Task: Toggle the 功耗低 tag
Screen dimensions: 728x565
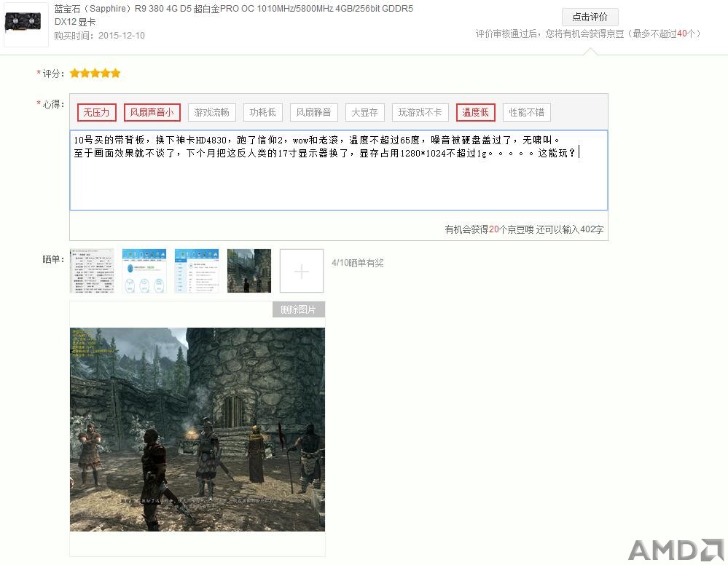Action: [x=263, y=112]
